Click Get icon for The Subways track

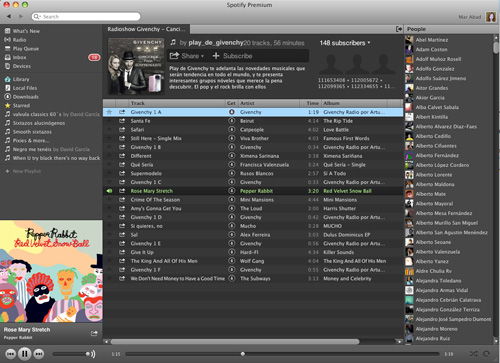[x=232, y=278]
